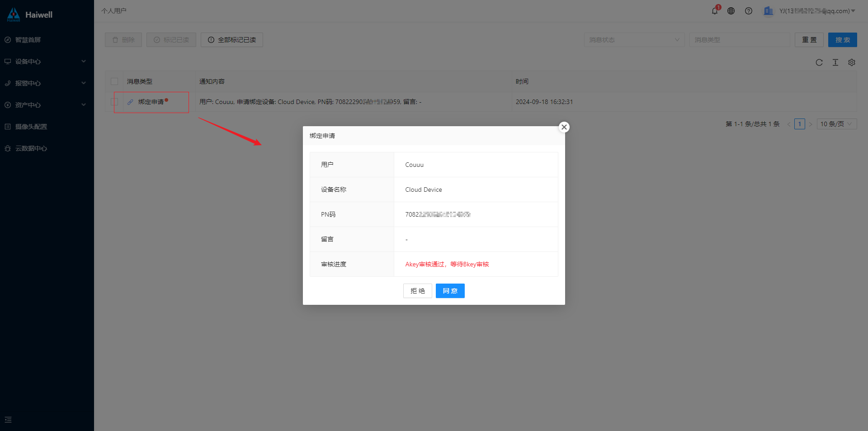Open notification bell icon
Image resolution: width=868 pixels, height=431 pixels.
coord(715,11)
